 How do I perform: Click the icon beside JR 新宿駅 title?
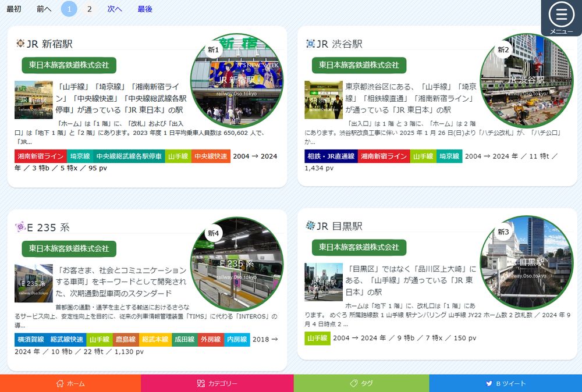(x=20, y=44)
